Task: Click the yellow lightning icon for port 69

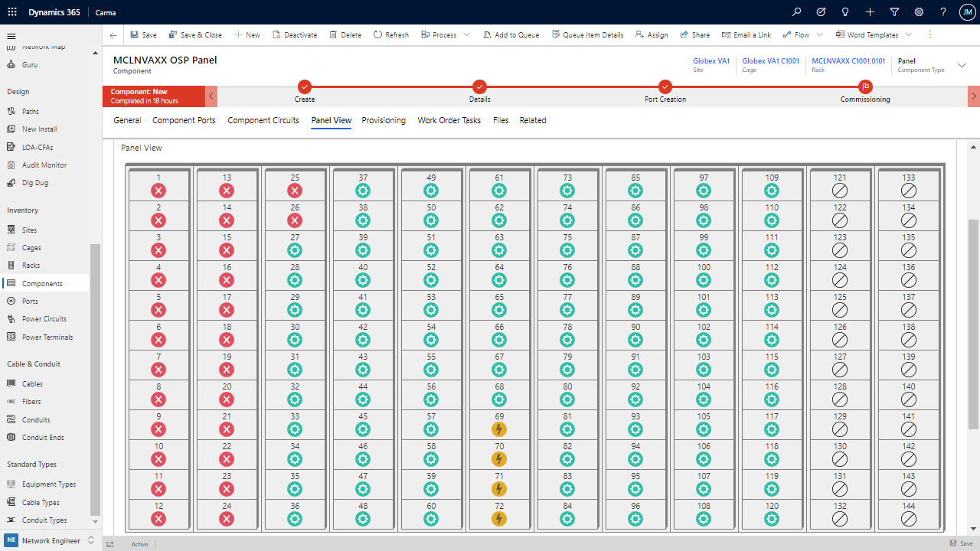Action: [x=499, y=429]
